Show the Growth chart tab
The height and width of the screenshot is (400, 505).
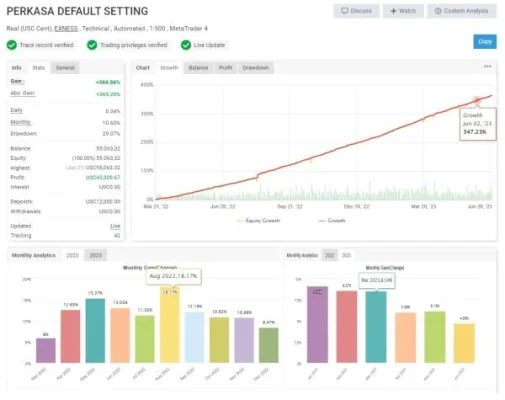[169, 68]
